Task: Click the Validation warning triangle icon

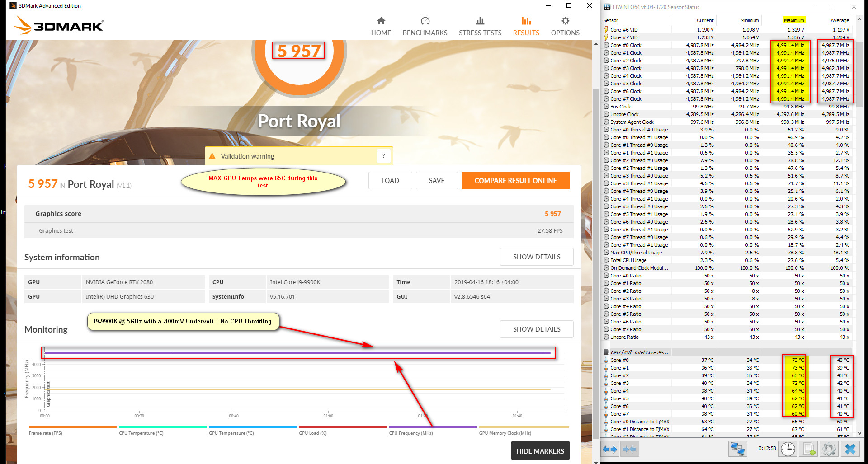Action: coord(212,156)
